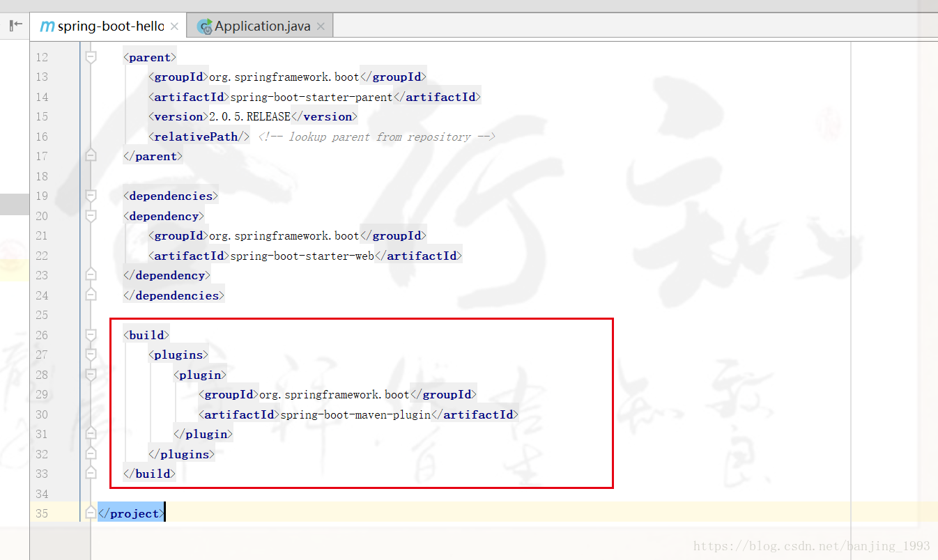Click the artifactId value 'spring-boot-starter-web'

[x=302, y=256]
